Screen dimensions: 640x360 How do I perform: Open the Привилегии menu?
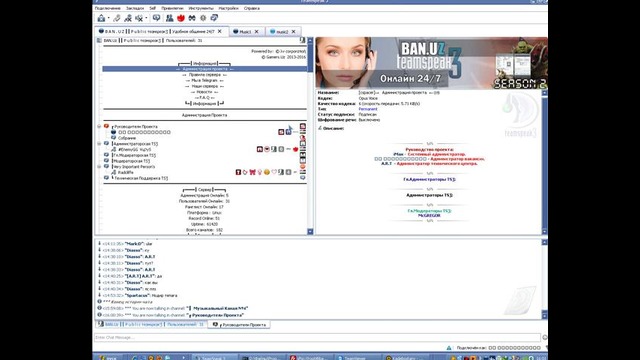tap(172, 8)
